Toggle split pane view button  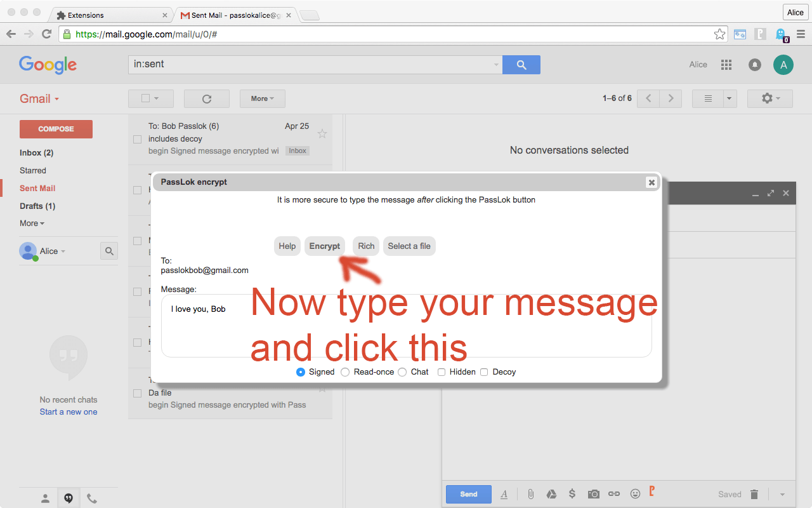(708, 98)
